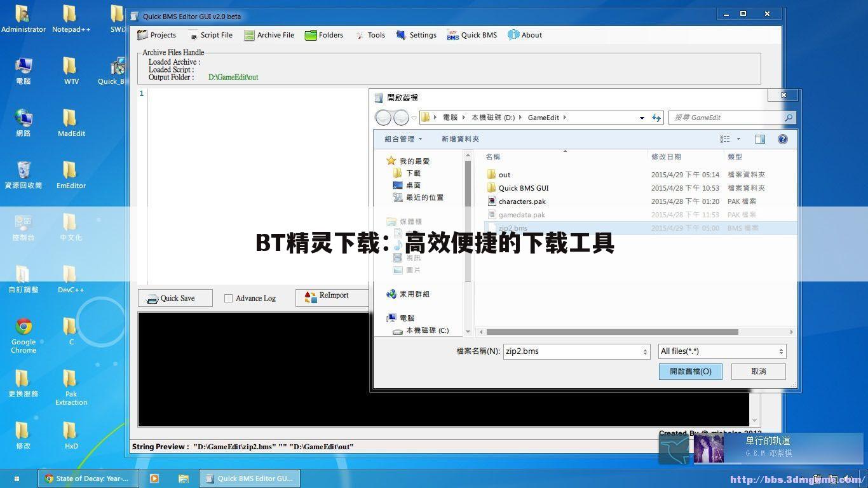Click the media player taskbar icon

[x=154, y=478]
